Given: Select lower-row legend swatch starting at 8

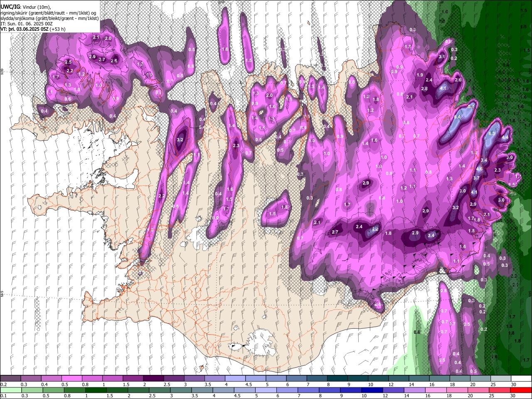Looking at the screenshot, I should (x=330, y=390).
